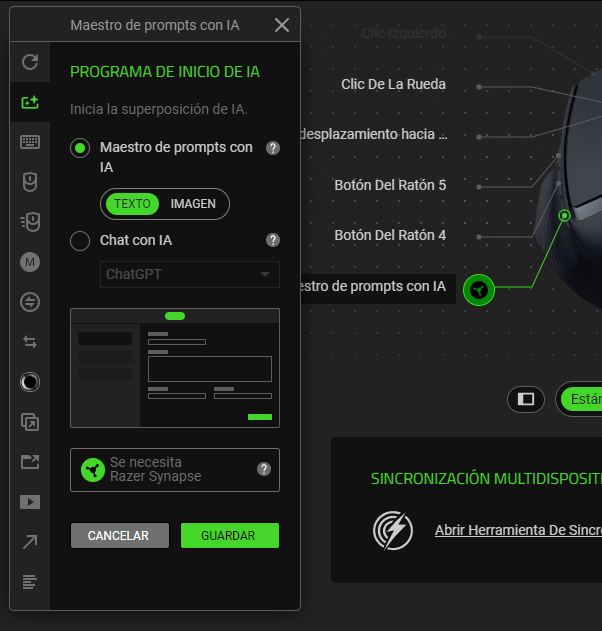Select the Botón Del Ratón 4 assignment

[390, 235]
